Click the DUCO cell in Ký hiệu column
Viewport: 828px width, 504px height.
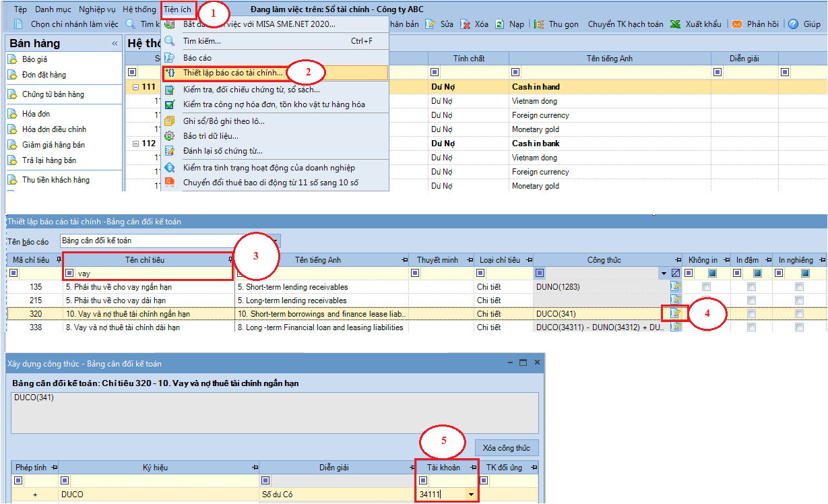click(159, 495)
